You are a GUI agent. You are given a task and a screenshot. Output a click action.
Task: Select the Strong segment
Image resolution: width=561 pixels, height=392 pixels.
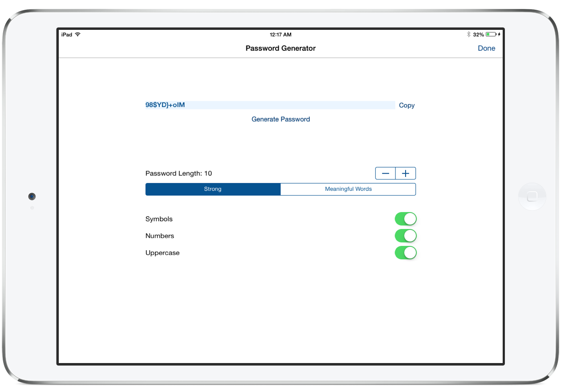coord(213,189)
